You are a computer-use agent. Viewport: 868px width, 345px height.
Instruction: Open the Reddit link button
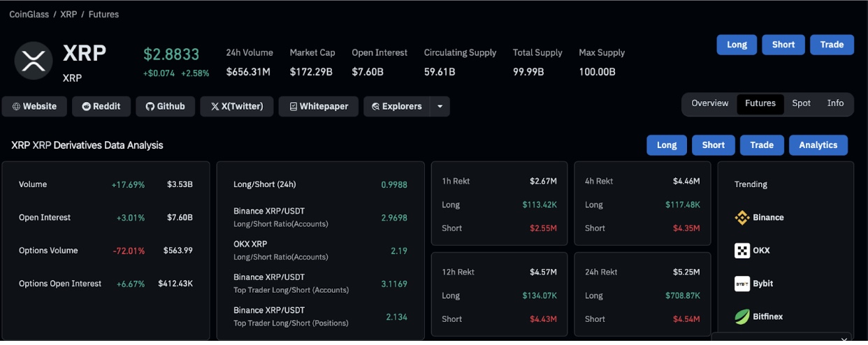point(101,106)
